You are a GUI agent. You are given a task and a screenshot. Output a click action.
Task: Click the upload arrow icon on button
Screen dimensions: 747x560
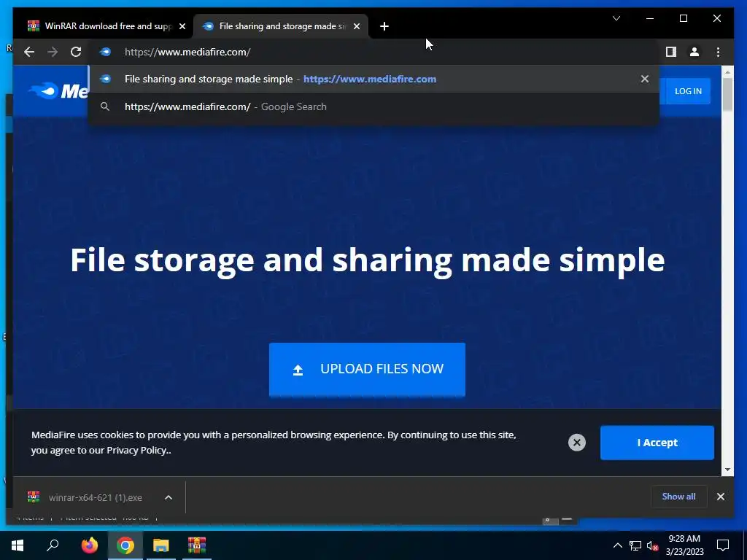click(x=298, y=370)
